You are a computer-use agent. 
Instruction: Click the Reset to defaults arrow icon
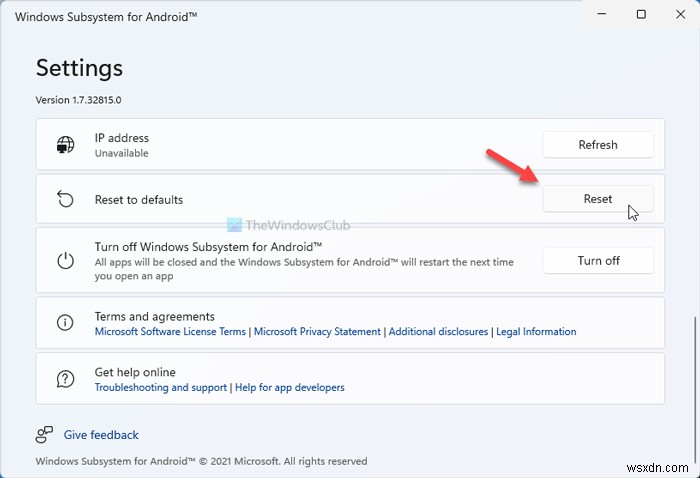(66, 200)
